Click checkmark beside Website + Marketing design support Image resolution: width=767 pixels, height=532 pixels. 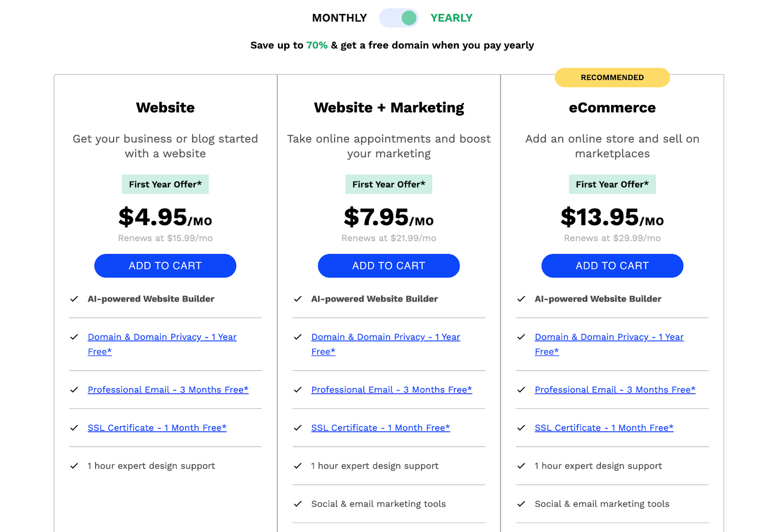click(x=298, y=466)
